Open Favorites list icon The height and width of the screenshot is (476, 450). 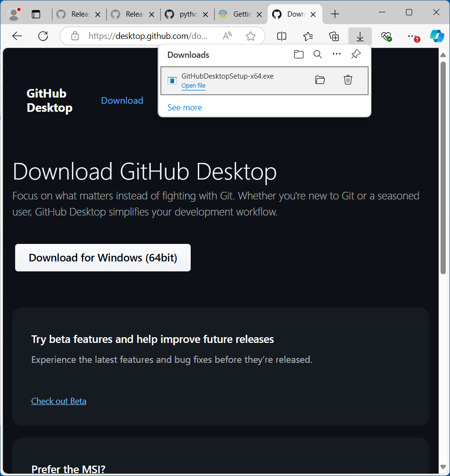pos(308,36)
